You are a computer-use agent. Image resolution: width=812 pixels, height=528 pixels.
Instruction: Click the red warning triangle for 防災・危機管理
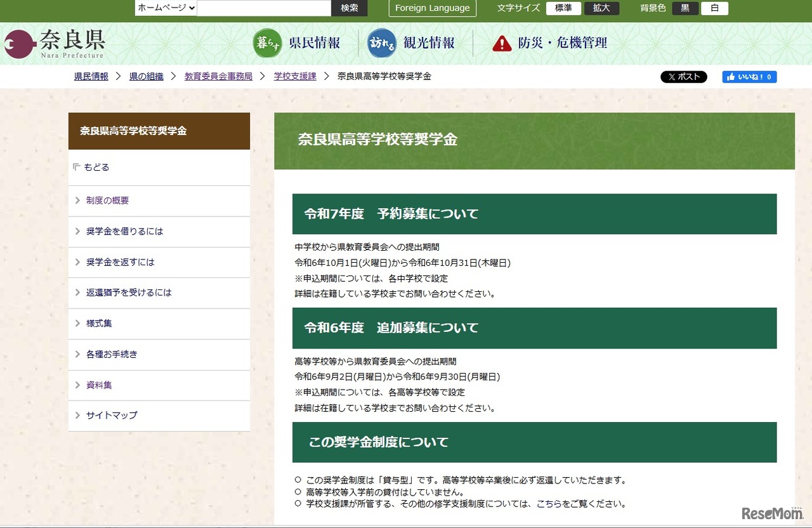(x=502, y=44)
